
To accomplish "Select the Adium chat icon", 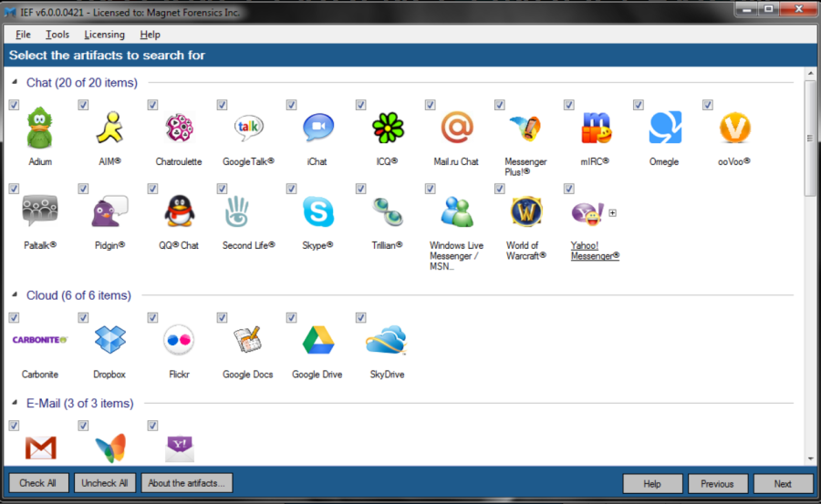I will click(x=39, y=128).
